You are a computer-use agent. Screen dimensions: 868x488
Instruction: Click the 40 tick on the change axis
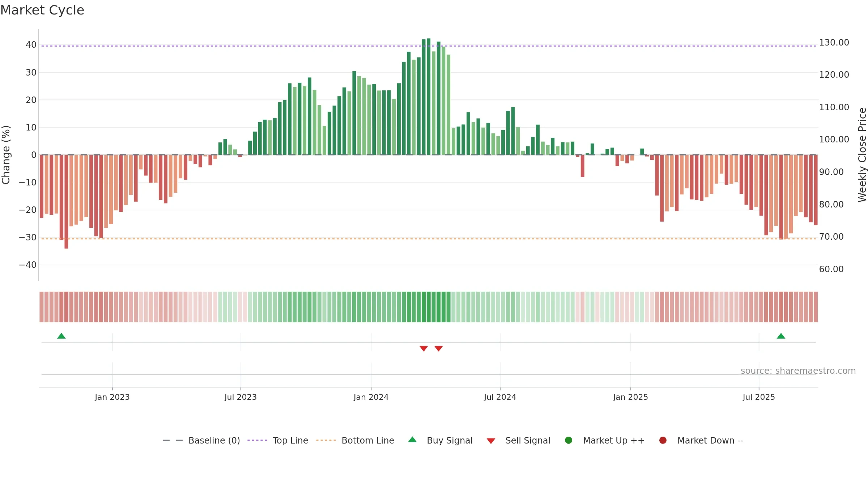(x=31, y=45)
